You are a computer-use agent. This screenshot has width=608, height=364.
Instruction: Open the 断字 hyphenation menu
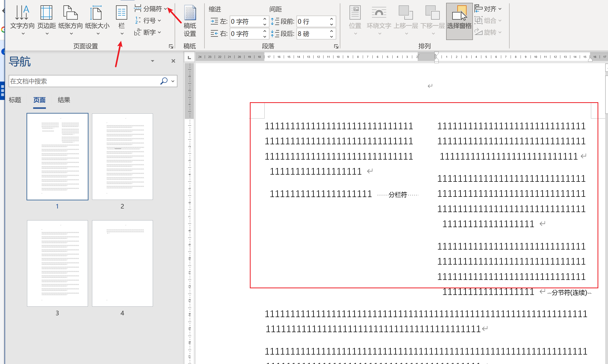pos(148,32)
